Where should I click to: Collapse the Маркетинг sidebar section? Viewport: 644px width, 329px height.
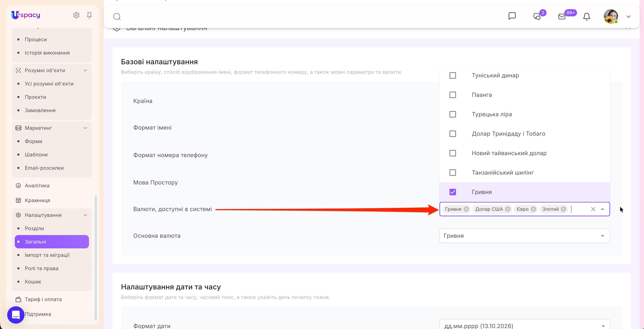[85, 128]
